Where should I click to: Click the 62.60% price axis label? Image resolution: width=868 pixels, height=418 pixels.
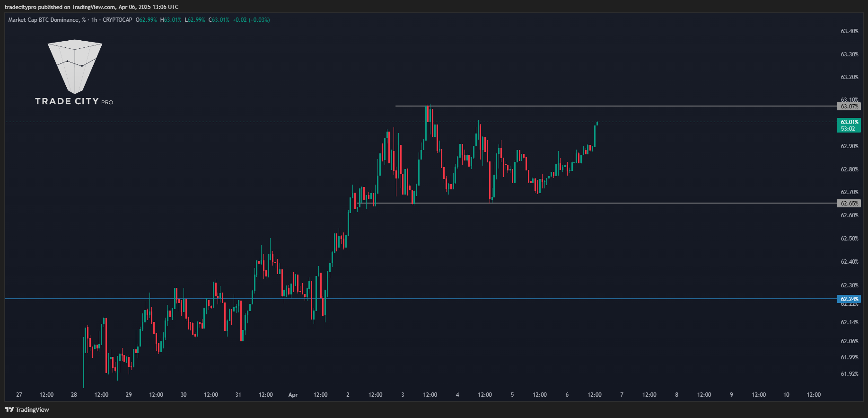pyautogui.click(x=850, y=215)
